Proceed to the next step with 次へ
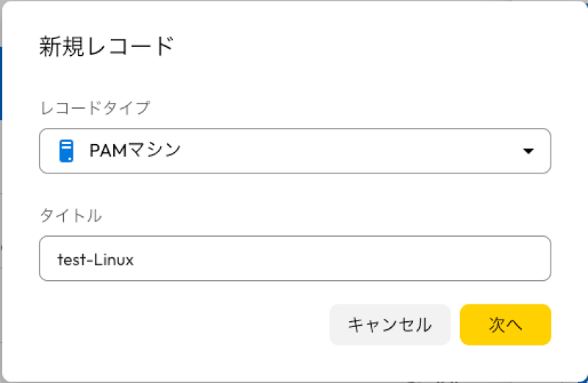This screenshot has height=383, width=588. 505,325
